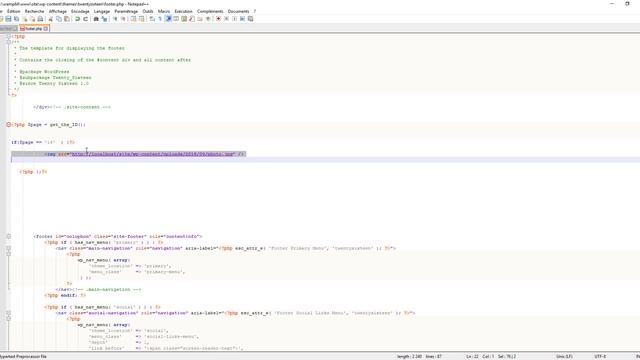
Task: Toggle file monitoring (eye) icon
Action: [208, 19]
